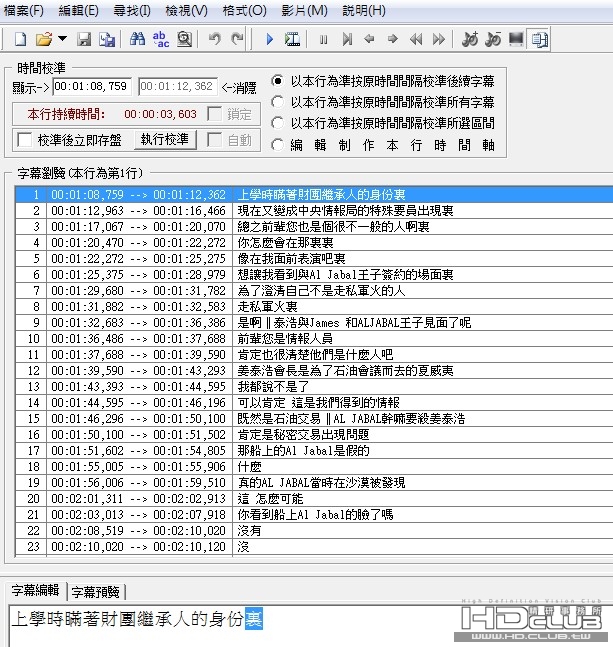Select subtitle row 18 什麼

314,467
